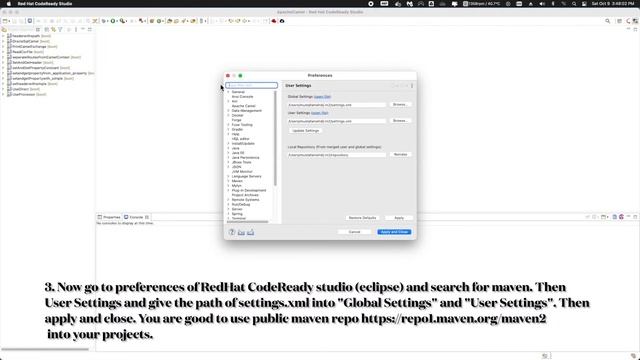Click Browse next to Global Settings path
The height and width of the screenshot is (360, 640).
(x=400, y=104)
